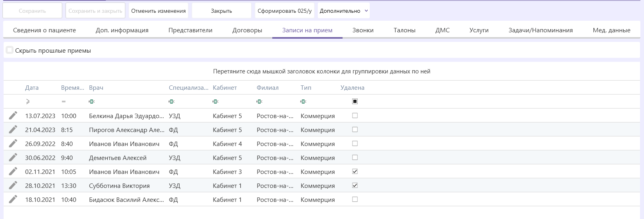Sort by Дата column header
644x219 pixels.
32,88
